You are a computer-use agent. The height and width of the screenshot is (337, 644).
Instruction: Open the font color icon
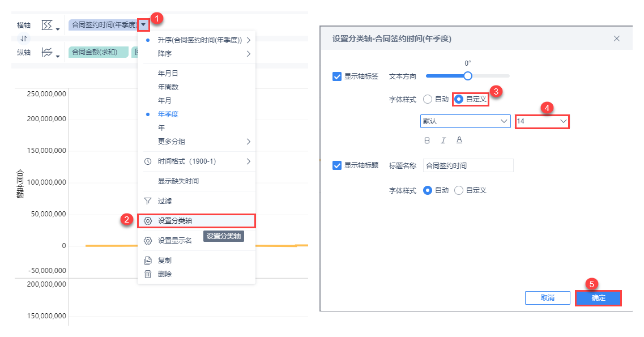[459, 140]
